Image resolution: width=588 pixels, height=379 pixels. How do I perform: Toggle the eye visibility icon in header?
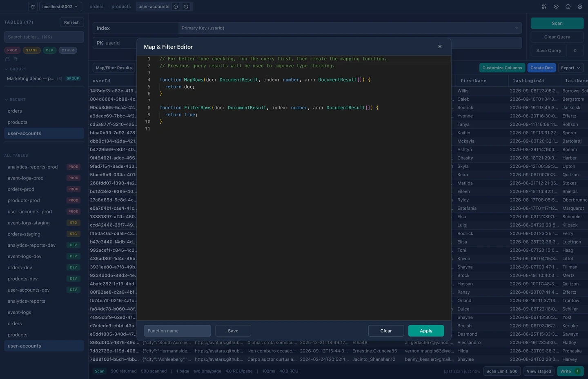coord(556,7)
